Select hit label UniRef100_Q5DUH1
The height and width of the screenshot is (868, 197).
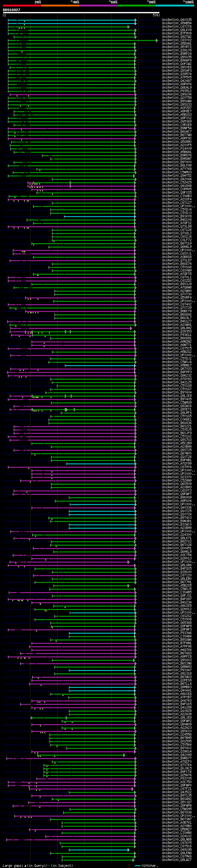(177, 43)
